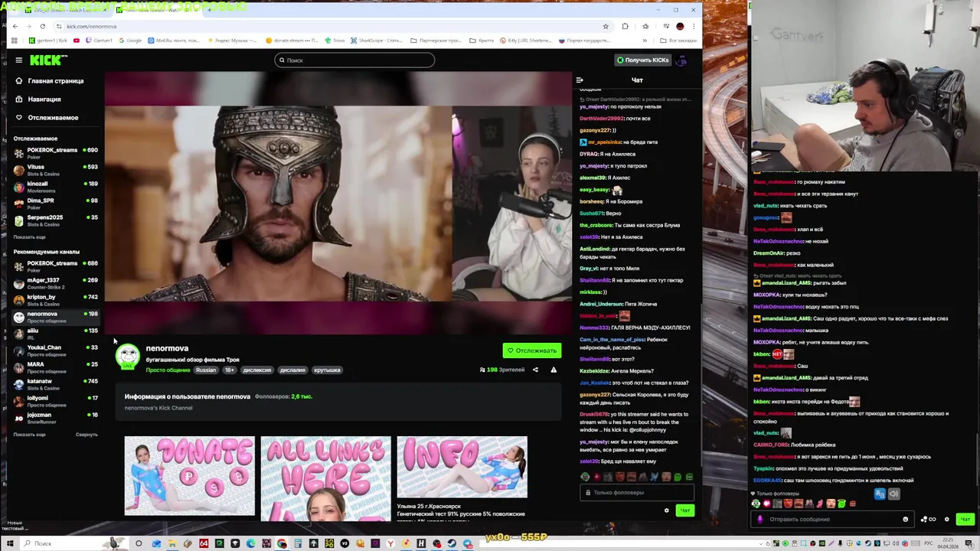Open the kripton_by recommended channel
980x551 pixels.
pos(55,299)
